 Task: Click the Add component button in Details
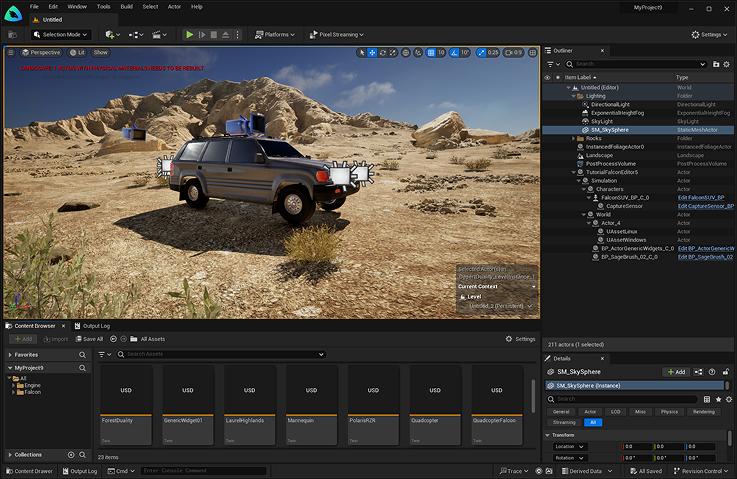[x=676, y=372]
